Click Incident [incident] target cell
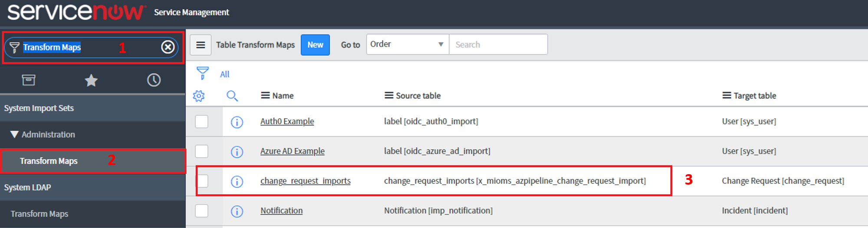Viewport: 868px width, 228px height. (755, 211)
